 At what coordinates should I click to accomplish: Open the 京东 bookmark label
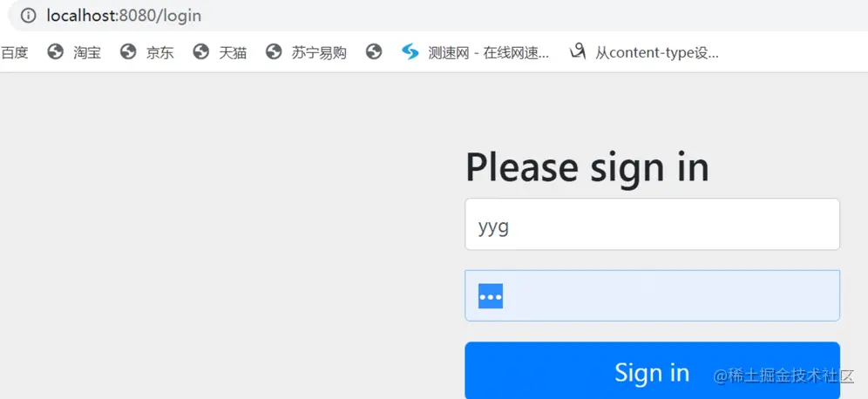pos(160,52)
